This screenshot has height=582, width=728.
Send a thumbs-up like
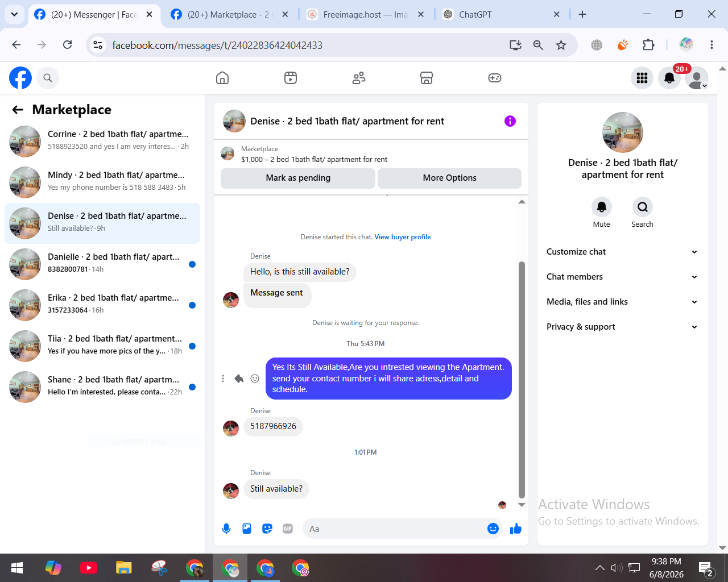click(516, 529)
